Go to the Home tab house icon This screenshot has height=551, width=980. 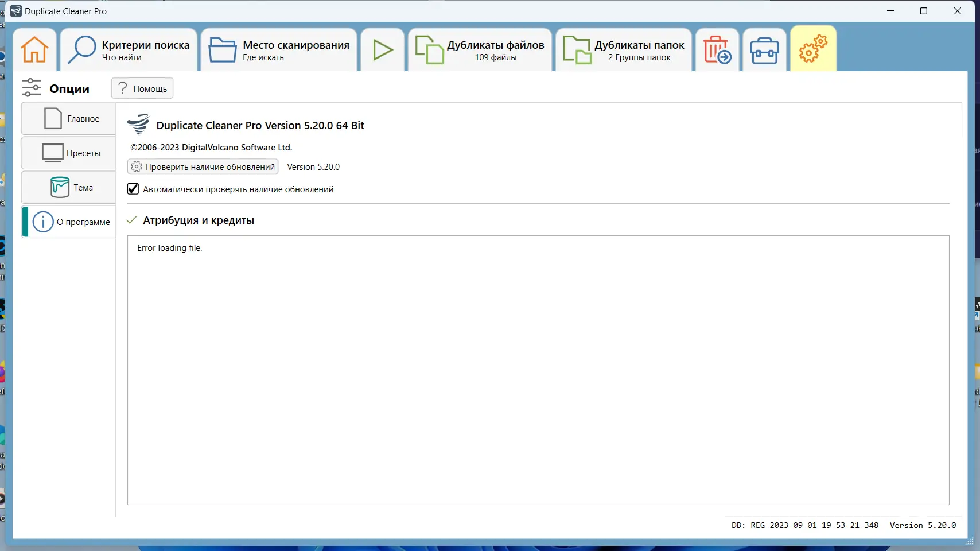pos(34,50)
